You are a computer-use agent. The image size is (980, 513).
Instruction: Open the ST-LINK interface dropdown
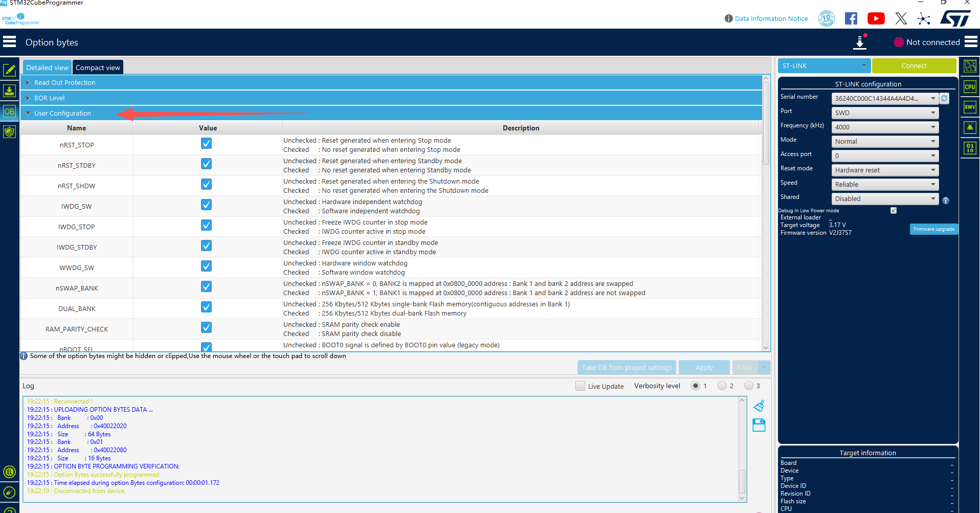[x=824, y=65]
